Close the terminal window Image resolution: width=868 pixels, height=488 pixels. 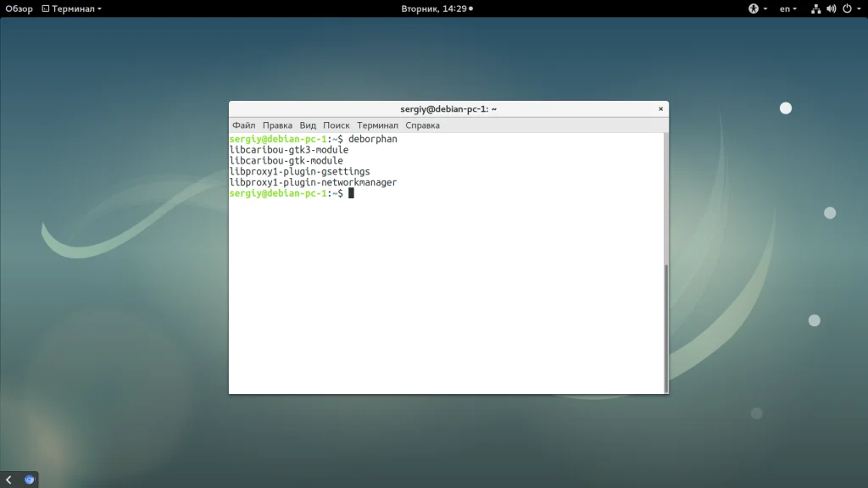tap(660, 109)
